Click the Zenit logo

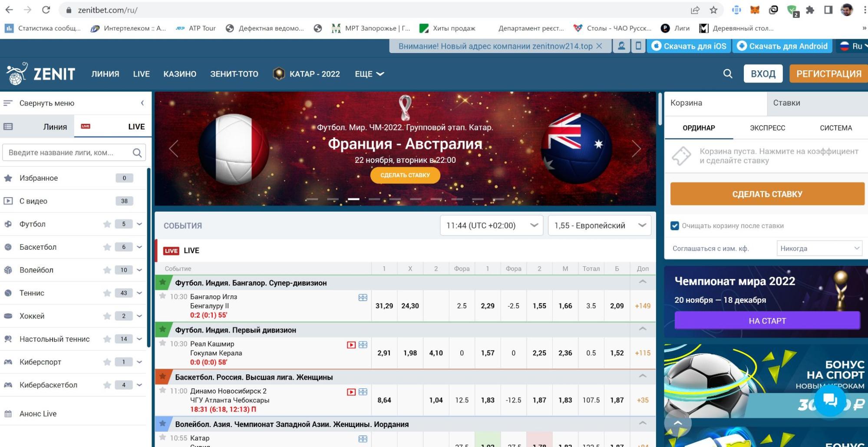41,74
